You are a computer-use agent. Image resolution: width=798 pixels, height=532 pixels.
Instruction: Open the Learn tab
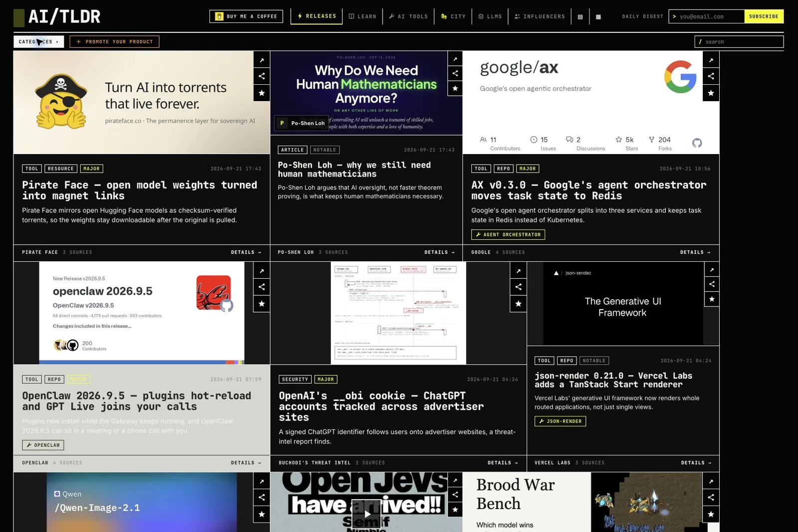363,16
